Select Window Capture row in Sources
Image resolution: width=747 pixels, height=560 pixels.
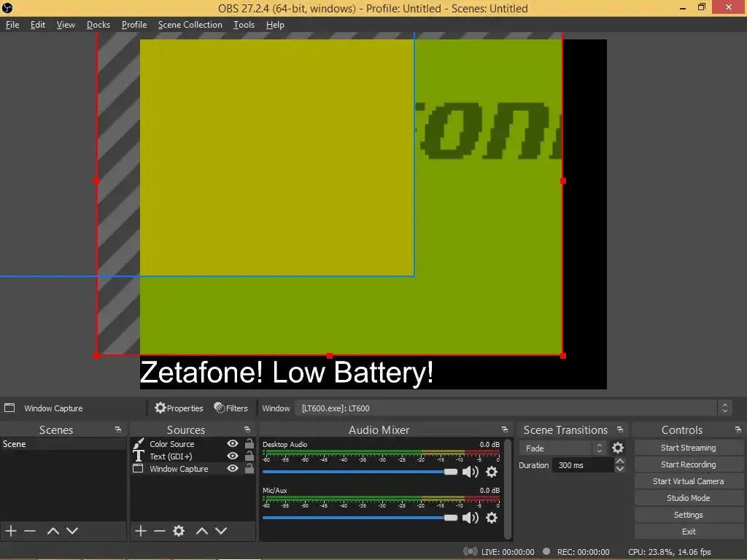(193, 469)
